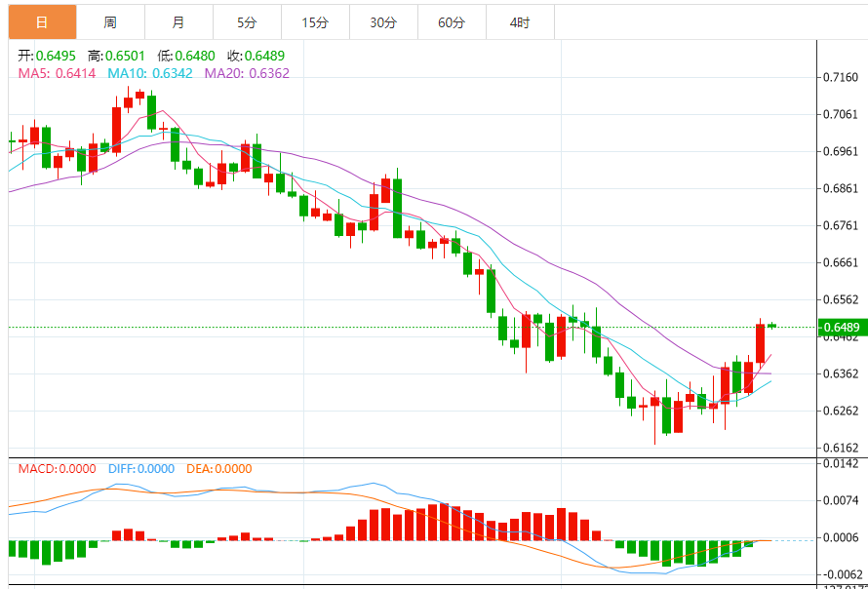Image resolution: width=868 pixels, height=589 pixels.
Task: Click the closing price 收:0.6489
Action: point(256,56)
